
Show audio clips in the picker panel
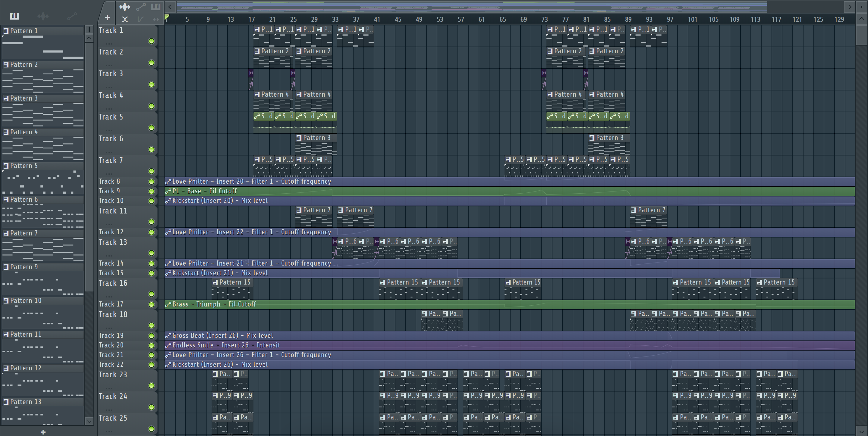tap(43, 16)
